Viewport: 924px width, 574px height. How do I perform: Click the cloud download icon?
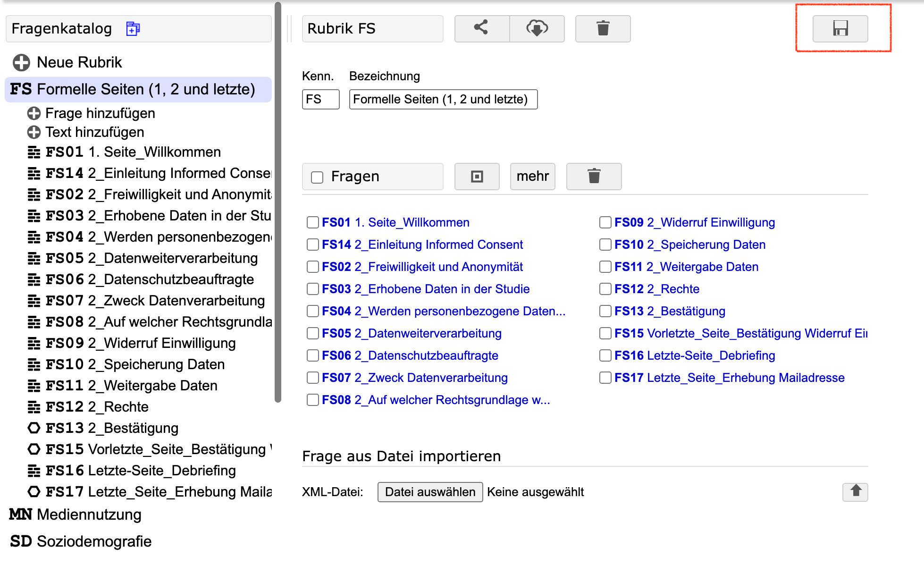537,28
